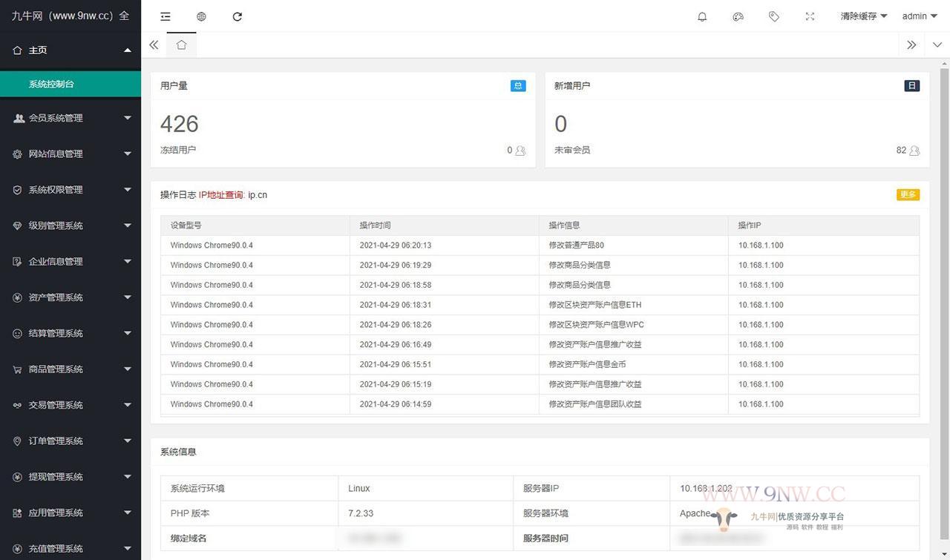950x560 pixels.
Task: Select the home icon tab
Action: 181,45
